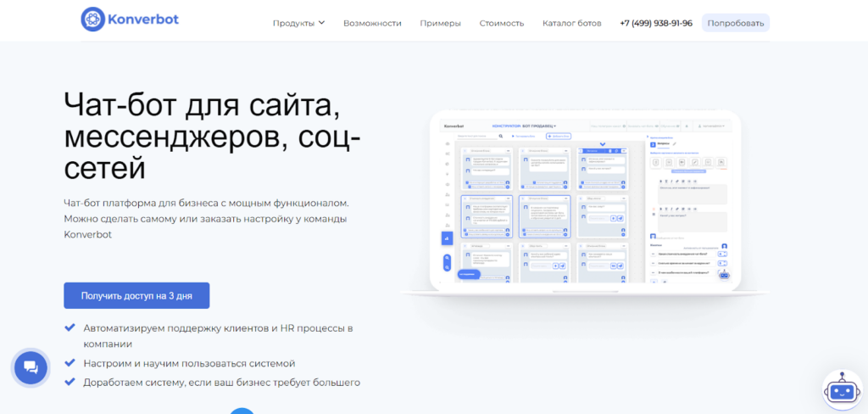Open the user account dropdown in preview header
Screen dimensions: 868x414
click(712, 126)
